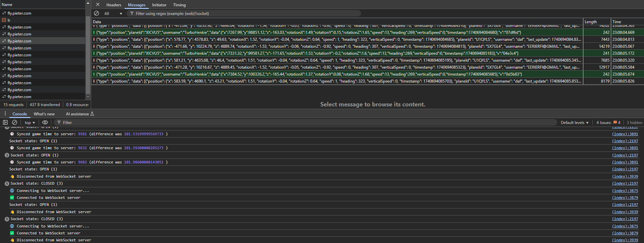Image resolution: width=644 pixels, height=243 pixels.
Task: Click the 3 hidden messages label
Action: click(634, 123)
